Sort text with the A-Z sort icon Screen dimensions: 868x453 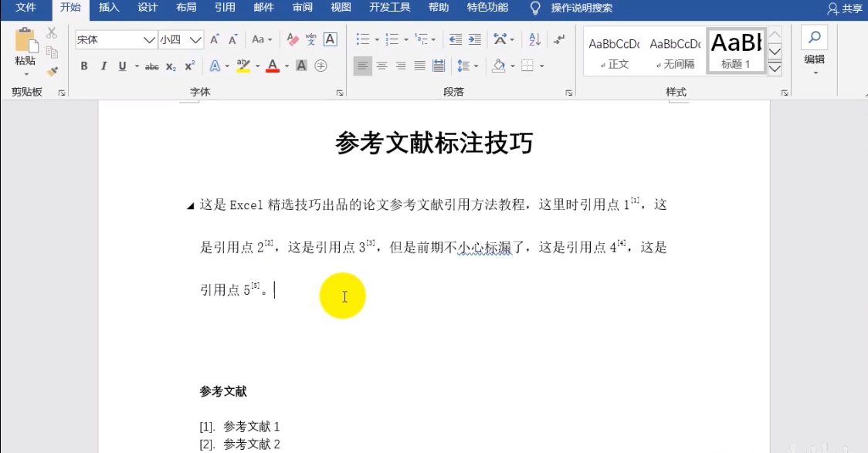(x=534, y=39)
